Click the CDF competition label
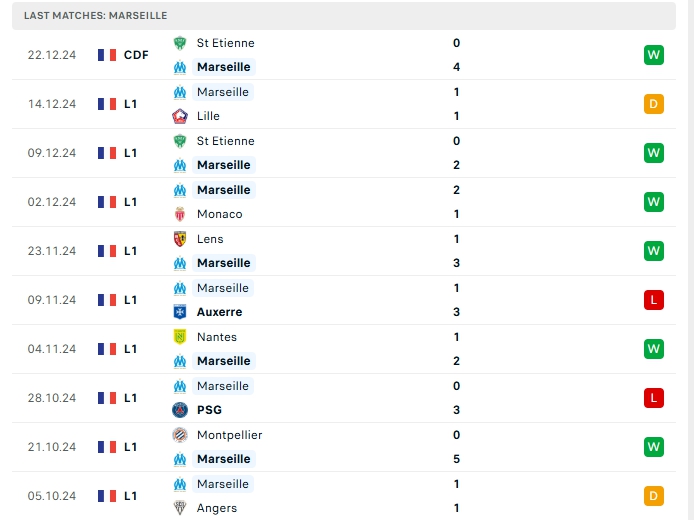 coord(136,55)
